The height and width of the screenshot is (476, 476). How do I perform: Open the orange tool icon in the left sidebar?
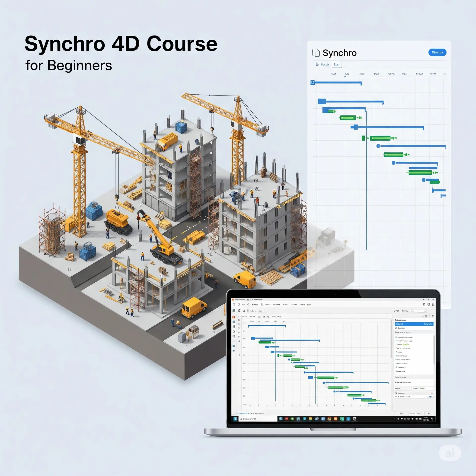[234, 317]
